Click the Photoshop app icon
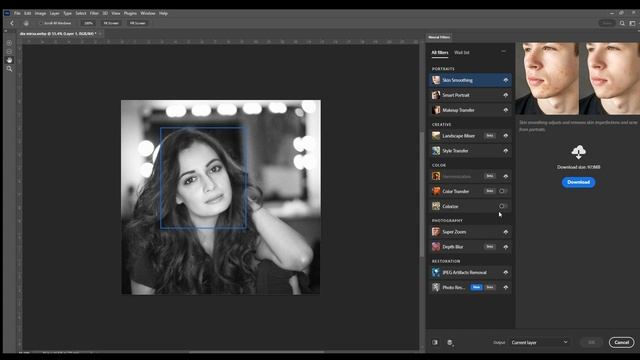Viewport: 640px width, 360px height. (x=7, y=13)
